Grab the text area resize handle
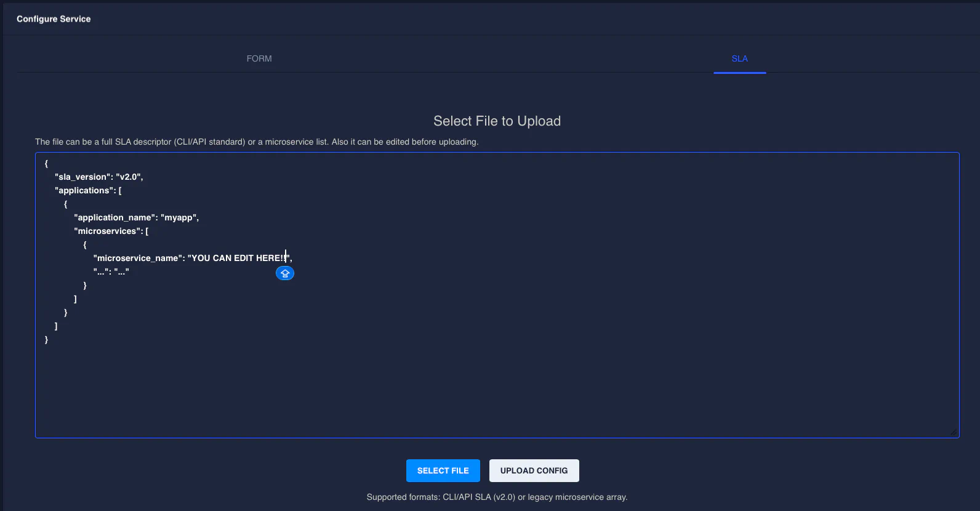The height and width of the screenshot is (511, 980). pyautogui.click(x=954, y=433)
